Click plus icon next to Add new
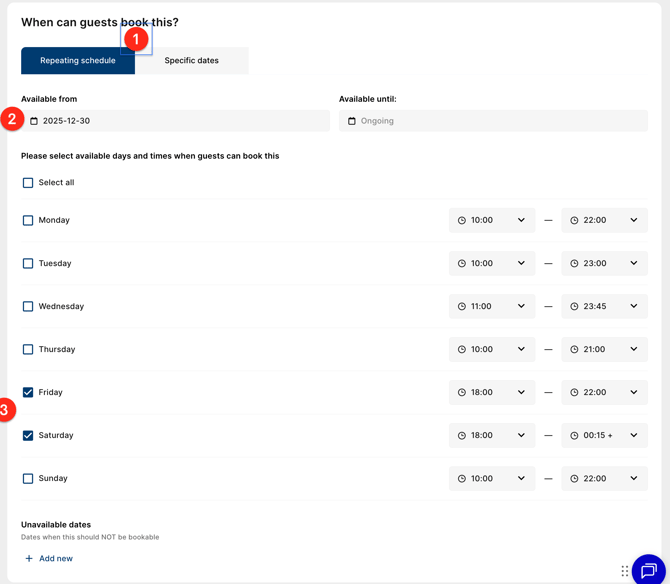This screenshot has height=584, width=670. coord(29,558)
